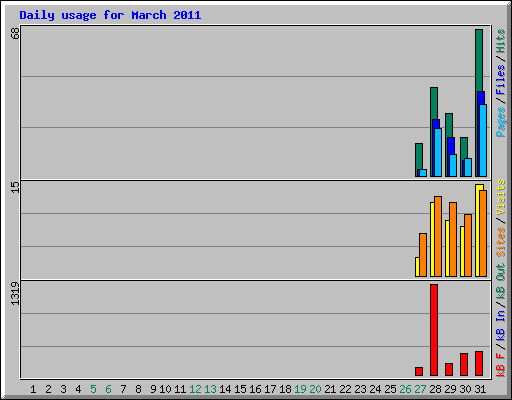Click the cyan Pages bar for day 29
Screen dimensions: 512x400
(453, 165)
